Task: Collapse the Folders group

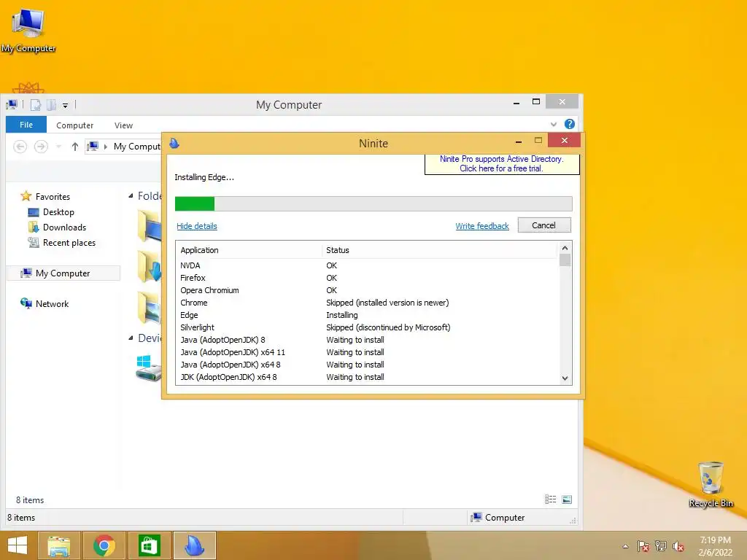Action: (131, 195)
